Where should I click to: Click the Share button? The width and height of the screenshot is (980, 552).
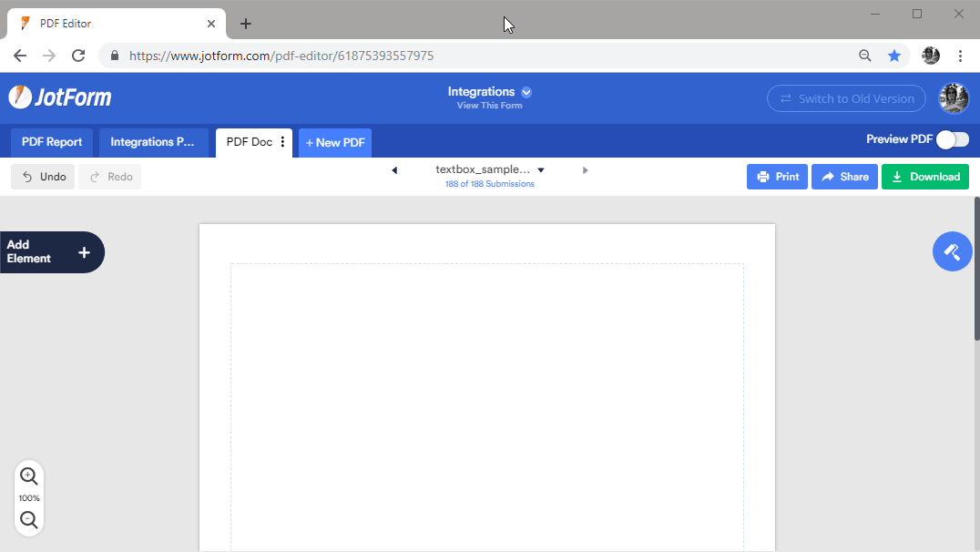(x=844, y=177)
